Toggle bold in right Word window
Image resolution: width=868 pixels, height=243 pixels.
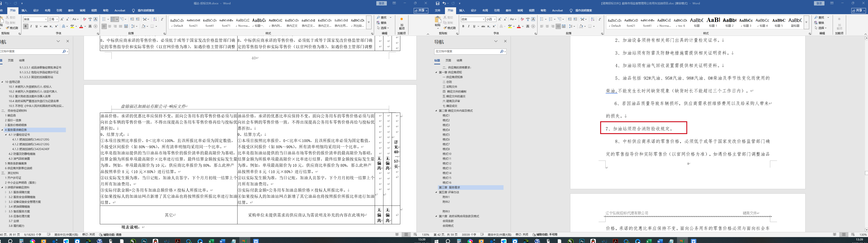[463, 26]
